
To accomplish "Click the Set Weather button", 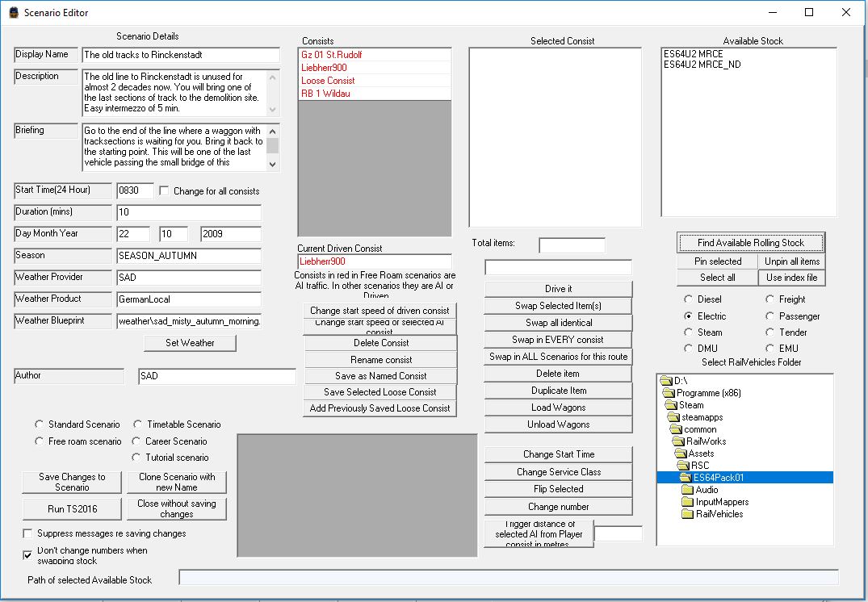I will pos(190,343).
